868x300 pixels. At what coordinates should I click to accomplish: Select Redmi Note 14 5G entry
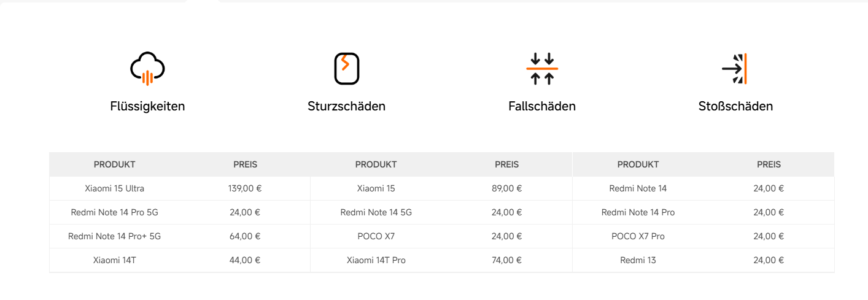pyautogui.click(x=376, y=212)
